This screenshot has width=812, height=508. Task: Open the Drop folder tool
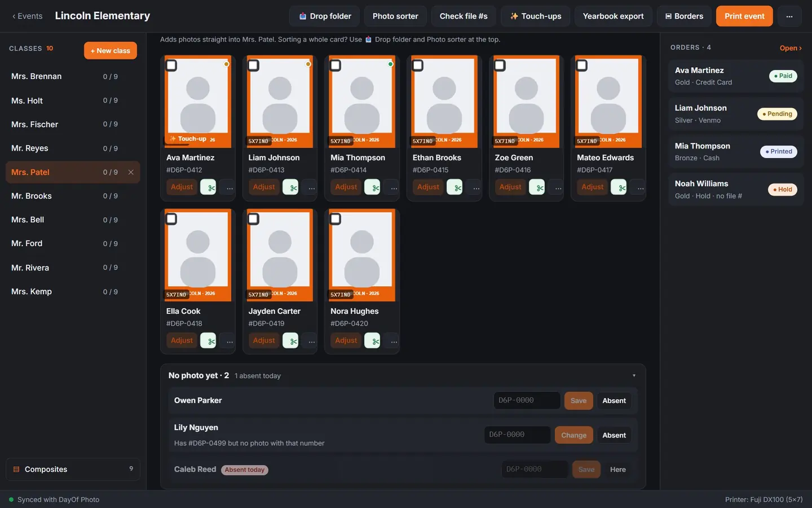tap(325, 16)
